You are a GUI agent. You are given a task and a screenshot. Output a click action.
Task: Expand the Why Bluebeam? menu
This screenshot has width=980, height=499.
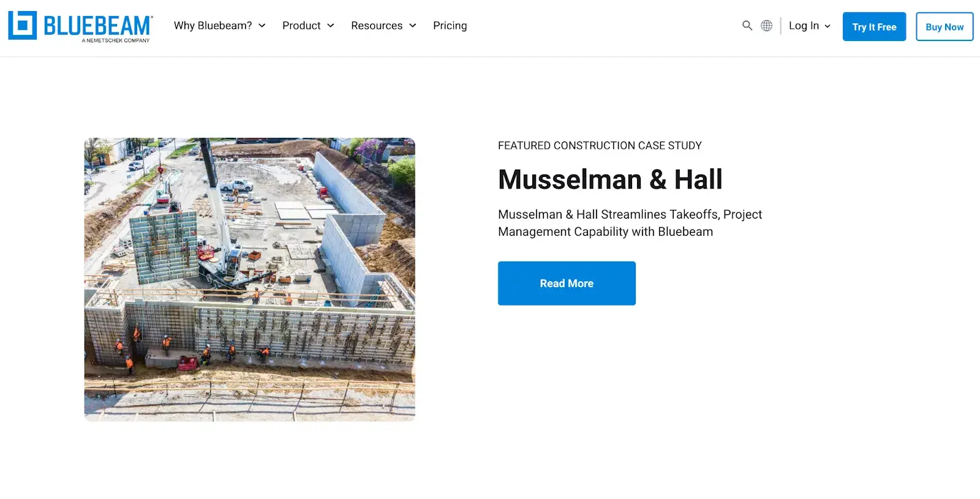219,26
